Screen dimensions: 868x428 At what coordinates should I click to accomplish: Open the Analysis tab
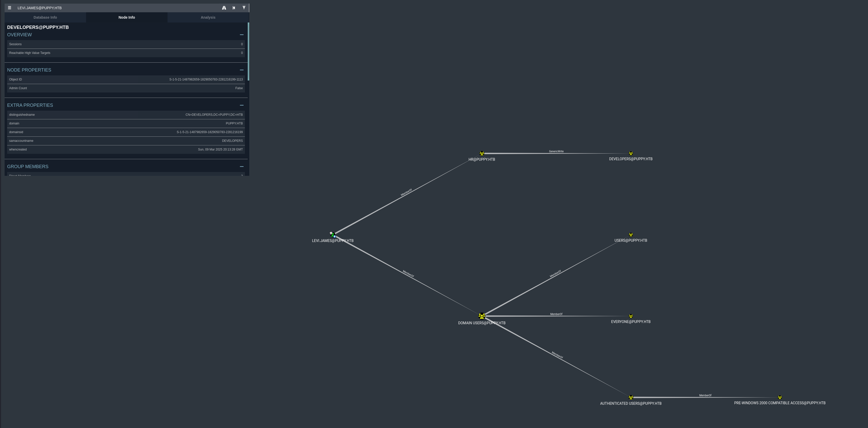coord(208,17)
